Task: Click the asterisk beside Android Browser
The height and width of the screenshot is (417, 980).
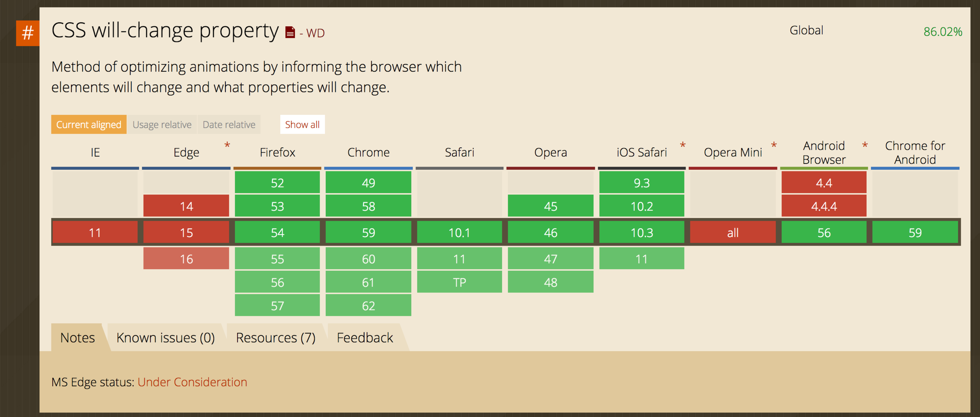Action: click(x=865, y=146)
